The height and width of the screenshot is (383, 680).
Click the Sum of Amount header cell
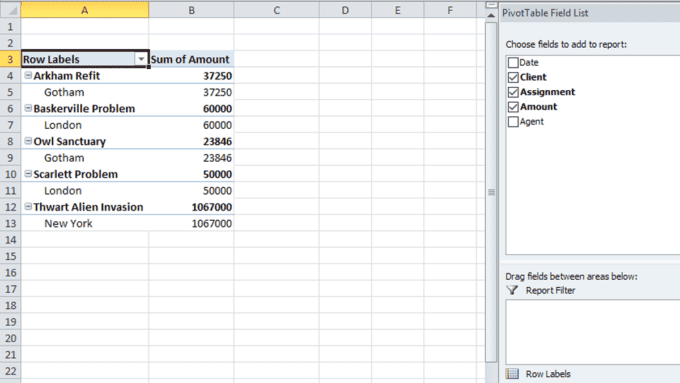[191, 59]
